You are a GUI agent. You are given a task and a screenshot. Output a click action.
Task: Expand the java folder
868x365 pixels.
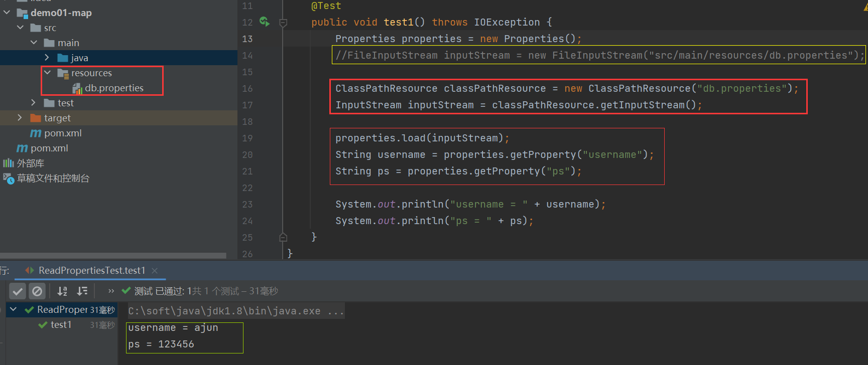point(47,58)
